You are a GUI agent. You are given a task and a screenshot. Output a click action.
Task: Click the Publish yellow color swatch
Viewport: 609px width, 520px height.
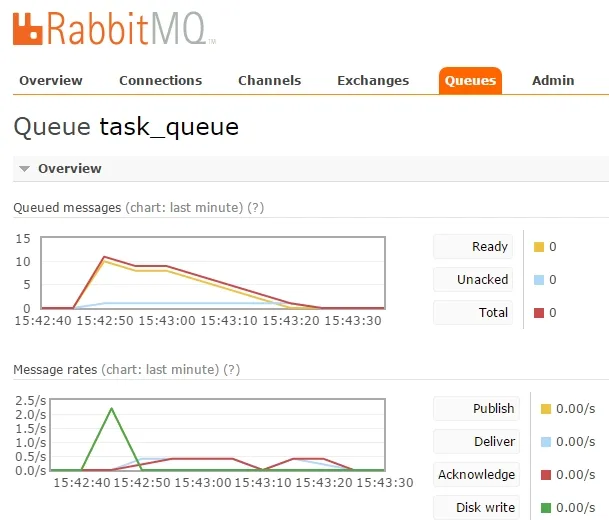pos(546,409)
